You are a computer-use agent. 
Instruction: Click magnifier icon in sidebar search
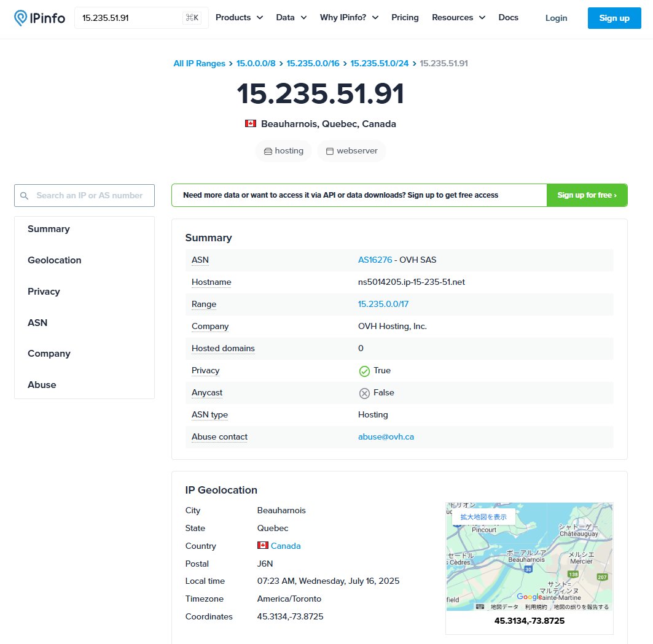pyautogui.click(x=24, y=196)
